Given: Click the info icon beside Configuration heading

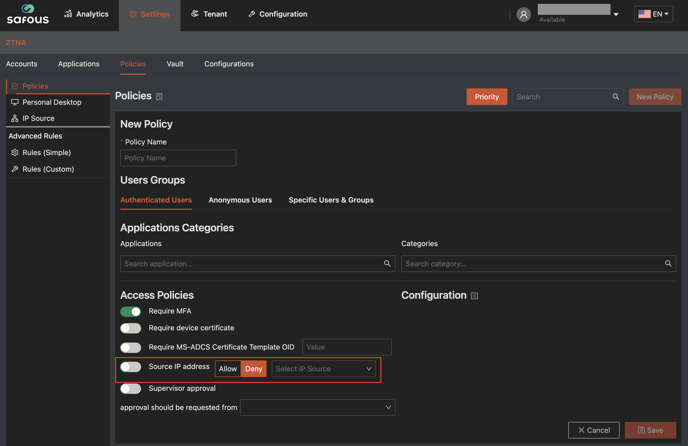Looking at the screenshot, I should coord(474,296).
